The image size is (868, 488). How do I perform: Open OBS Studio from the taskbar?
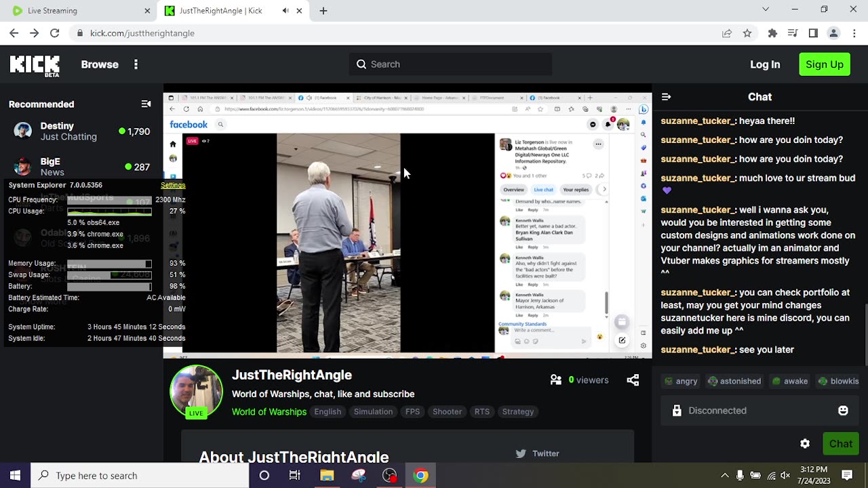(389, 476)
